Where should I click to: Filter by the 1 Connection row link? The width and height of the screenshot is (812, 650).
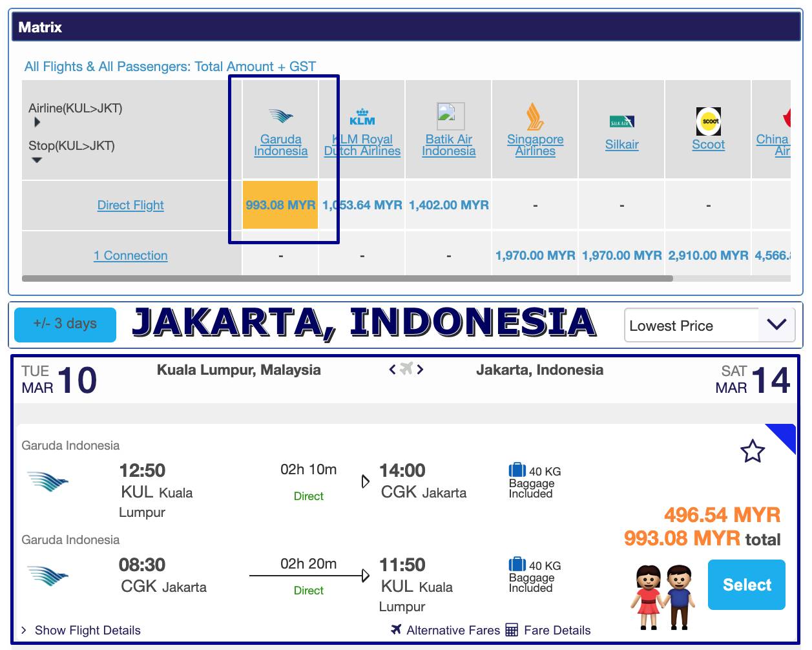click(130, 255)
